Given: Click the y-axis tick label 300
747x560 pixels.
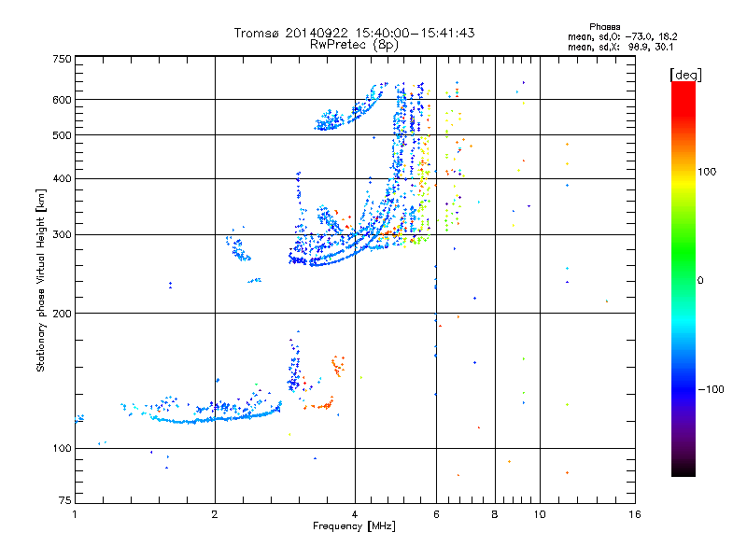Looking at the screenshot, I should tap(63, 235).
